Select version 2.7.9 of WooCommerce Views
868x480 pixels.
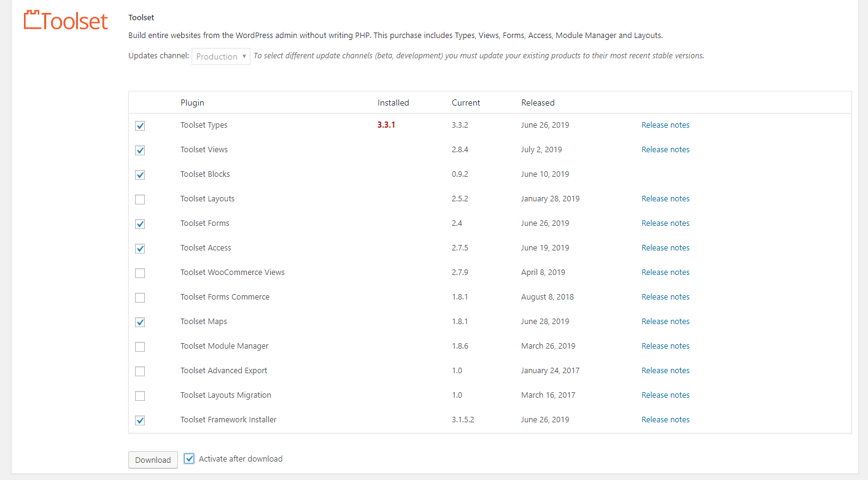(x=460, y=273)
